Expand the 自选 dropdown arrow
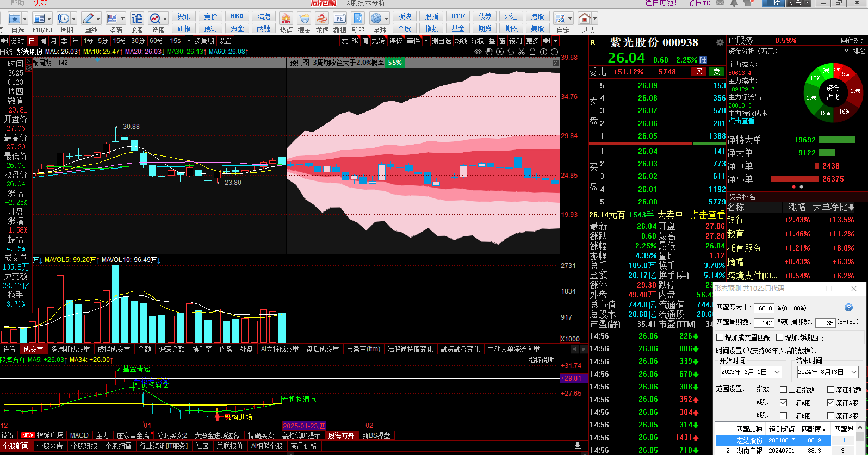 click(x=25, y=18)
